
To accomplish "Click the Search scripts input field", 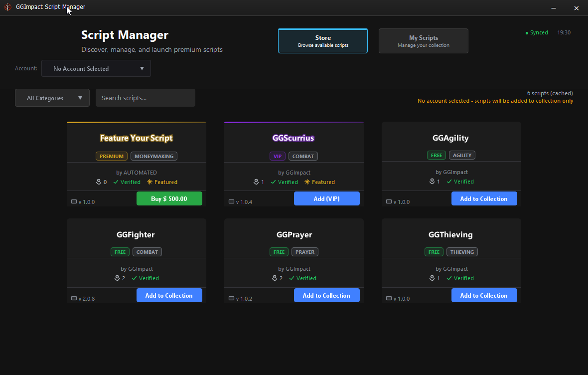I will point(146,98).
